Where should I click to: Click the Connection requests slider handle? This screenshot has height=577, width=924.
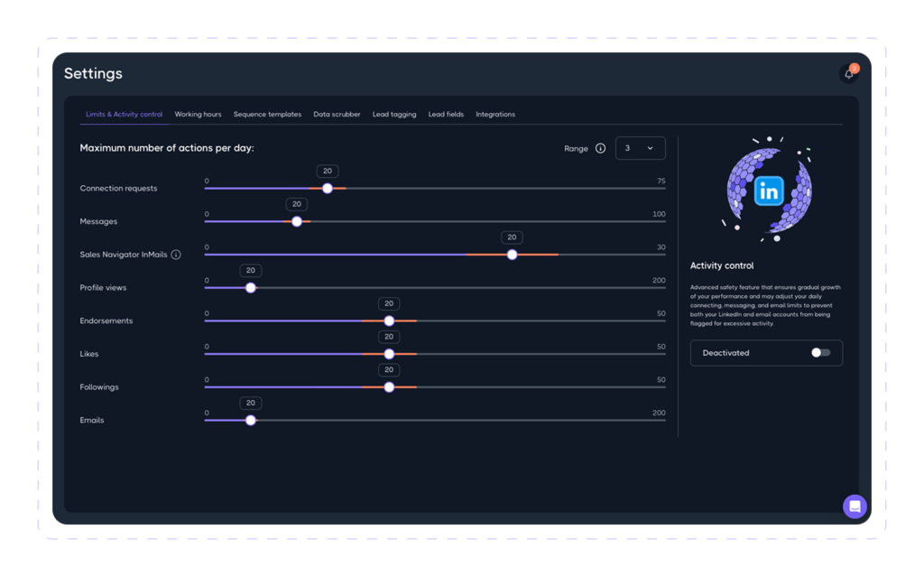[327, 188]
